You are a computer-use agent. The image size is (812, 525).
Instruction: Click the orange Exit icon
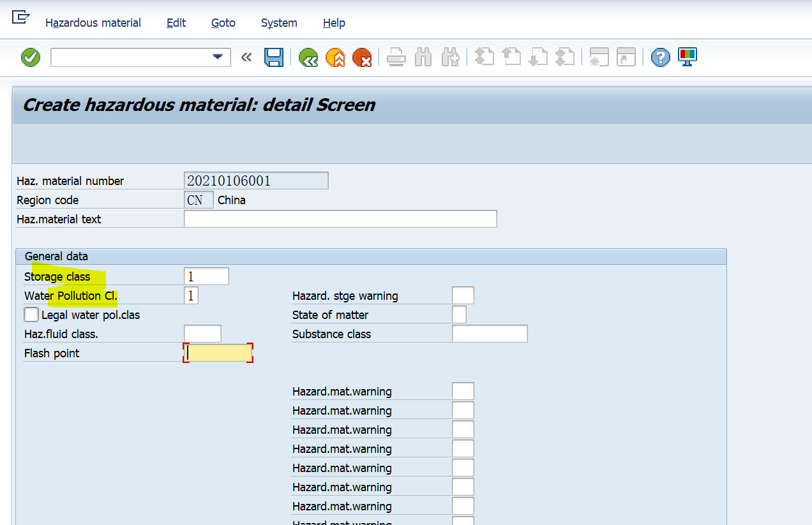(335, 57)
